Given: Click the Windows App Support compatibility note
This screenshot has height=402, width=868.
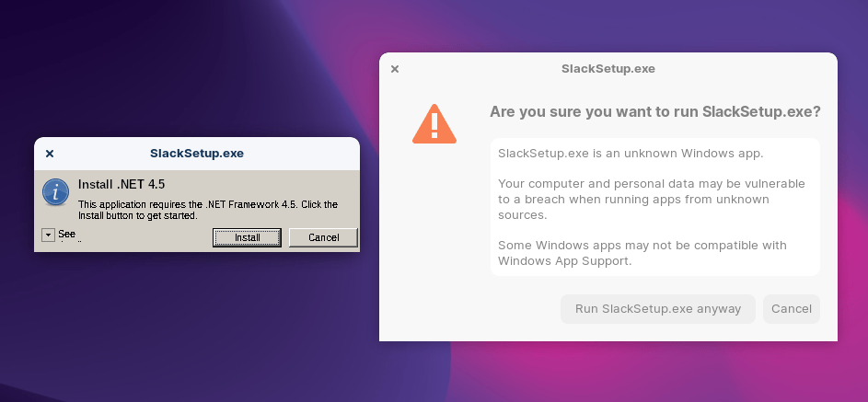Looking at the screenshot, I should (x=642, y=253).
